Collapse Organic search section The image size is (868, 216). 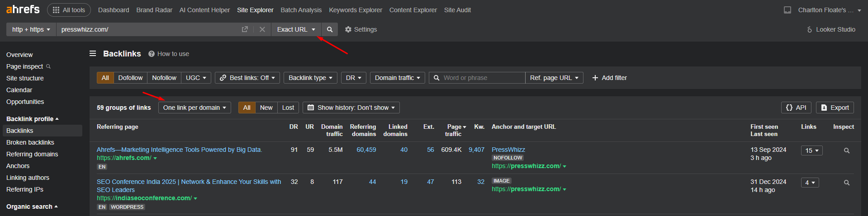click(32, 207)
